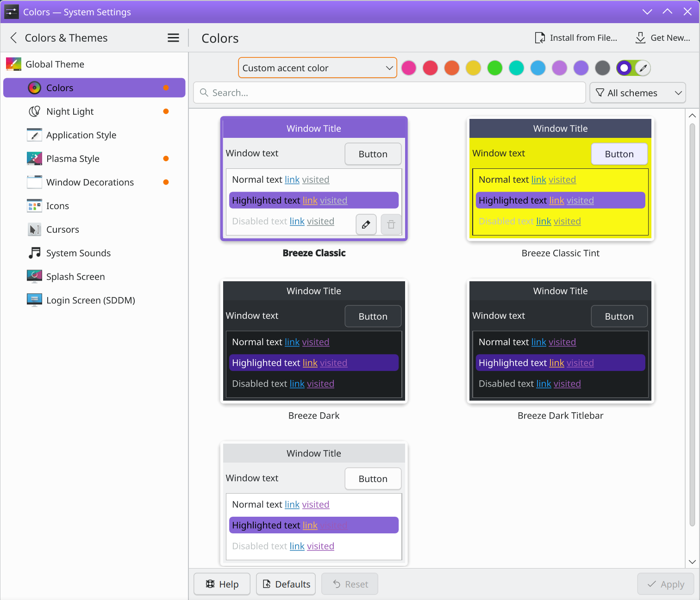Image resolution: width=700 pixels, height=600 pixels.
Task: Open Window Decorations settings
Action: pyautogui.click(x=94, y=182)
